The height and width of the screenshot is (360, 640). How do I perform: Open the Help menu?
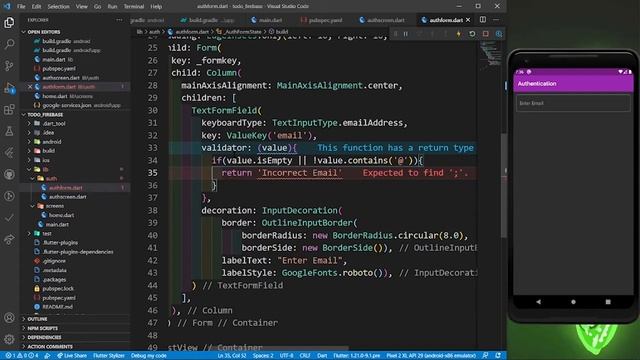(156, 7)
